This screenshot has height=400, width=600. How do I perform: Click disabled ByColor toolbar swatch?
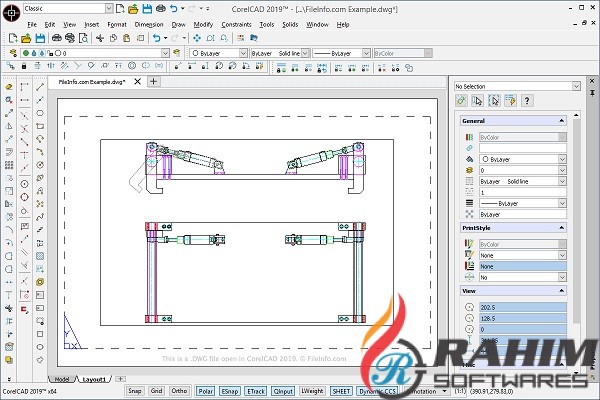(403, 53)
